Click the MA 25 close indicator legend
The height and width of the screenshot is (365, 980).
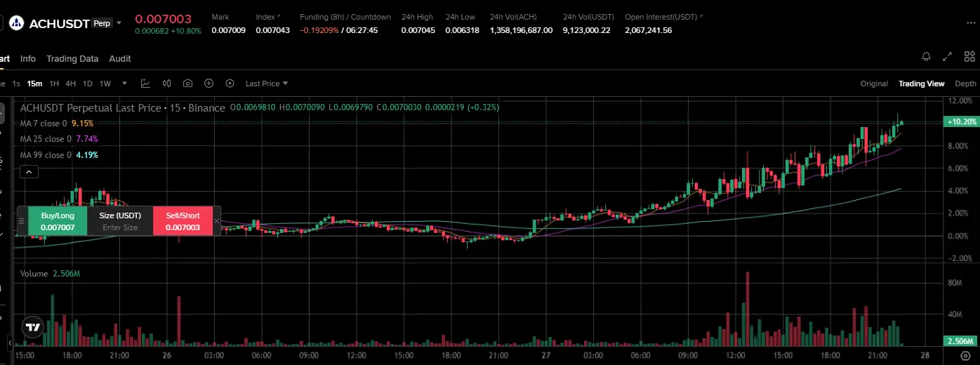pos(59,139)
